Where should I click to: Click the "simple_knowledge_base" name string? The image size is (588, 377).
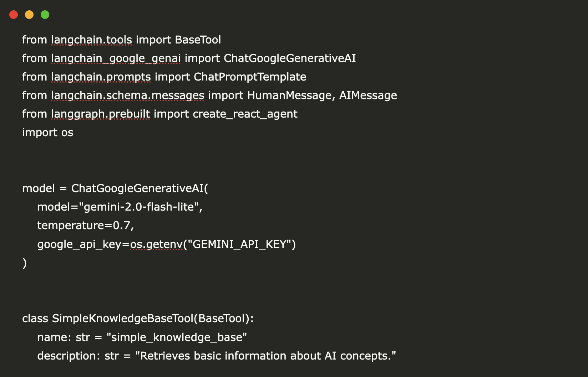[x=177, y=337]
